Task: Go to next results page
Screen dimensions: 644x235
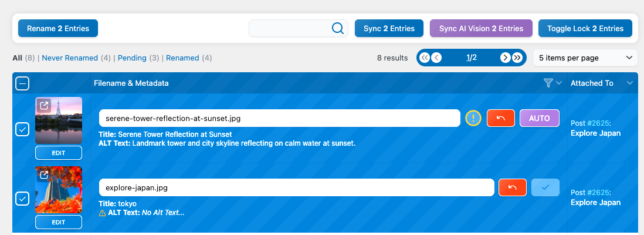Action: (x=505, y=58)
